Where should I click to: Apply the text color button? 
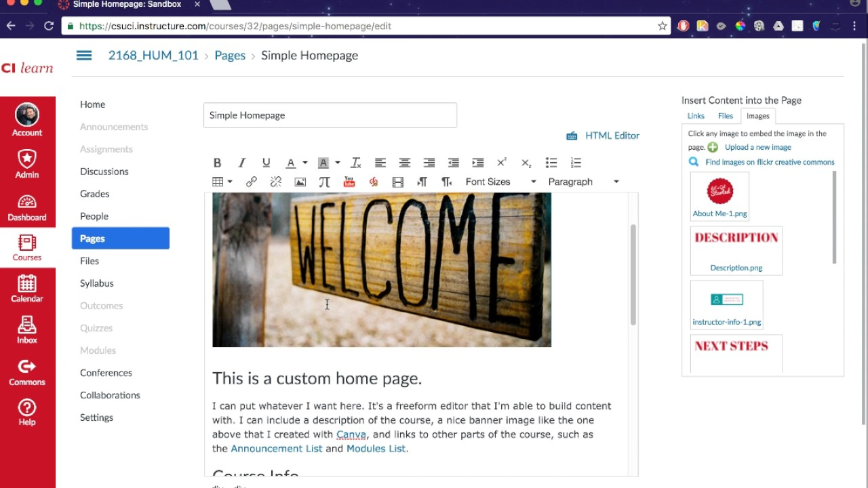[290, 163]
